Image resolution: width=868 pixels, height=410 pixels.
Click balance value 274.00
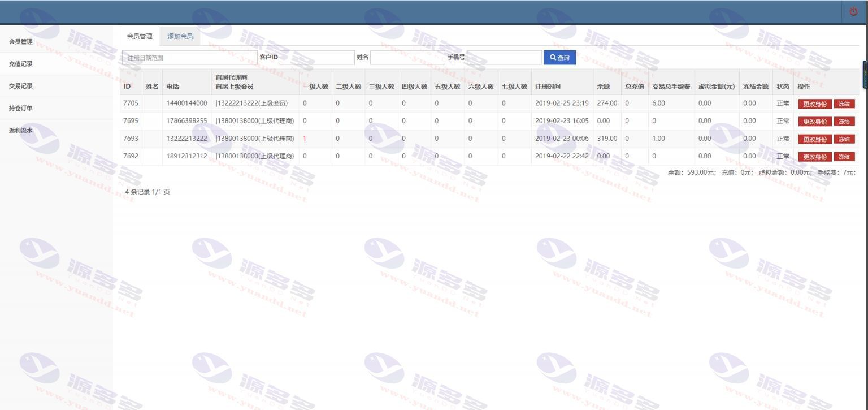[607, 103]
